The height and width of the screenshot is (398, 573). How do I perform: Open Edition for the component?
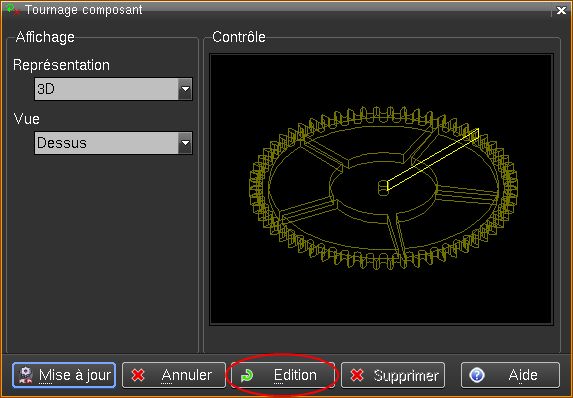[x=282, y=375]
